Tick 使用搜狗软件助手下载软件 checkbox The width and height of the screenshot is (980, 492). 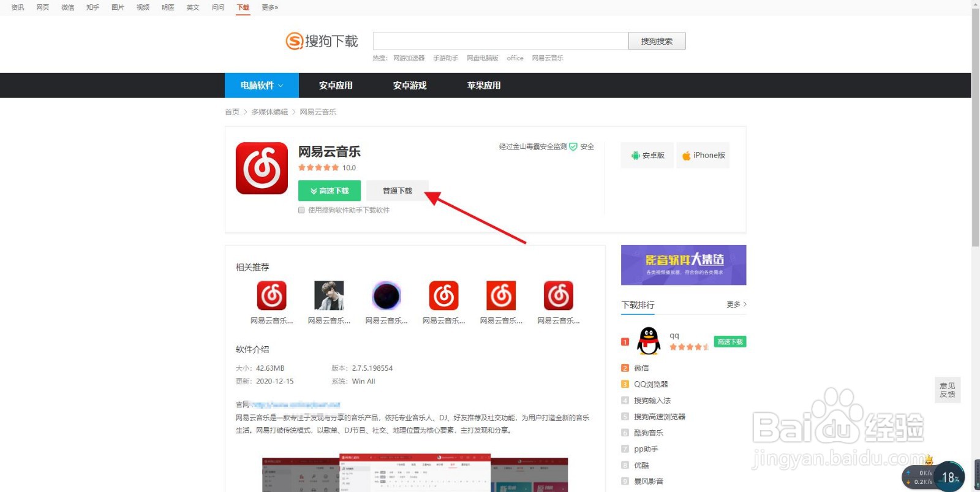(301, 210)
